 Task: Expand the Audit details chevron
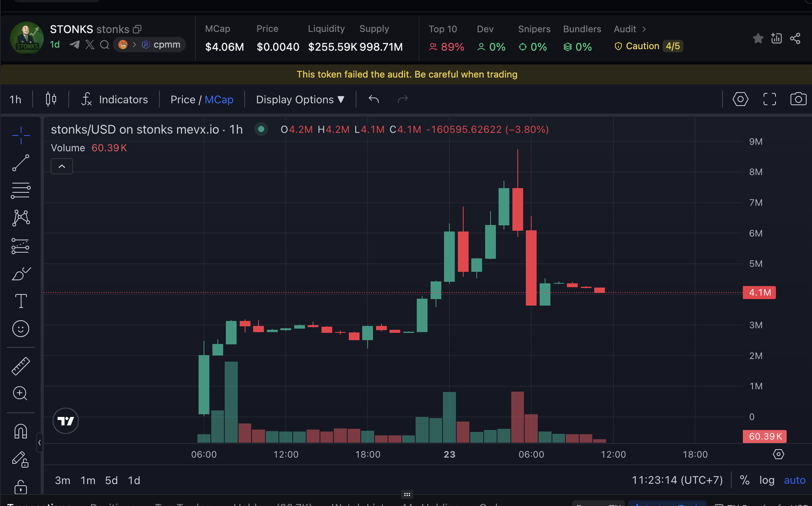[x=644, y=29]
